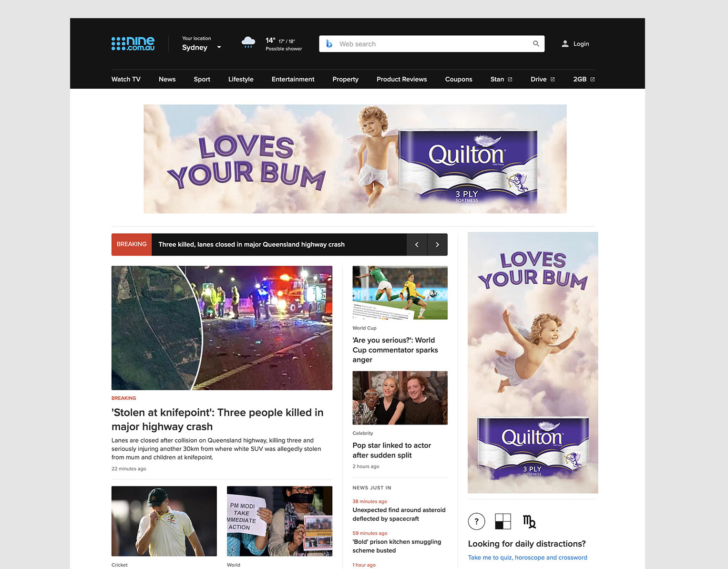Viewport: 728px width, 569px height.
Task: Click the Quilton sidebar advertisement
Action: pyautogui.click(x=533, y=362)
